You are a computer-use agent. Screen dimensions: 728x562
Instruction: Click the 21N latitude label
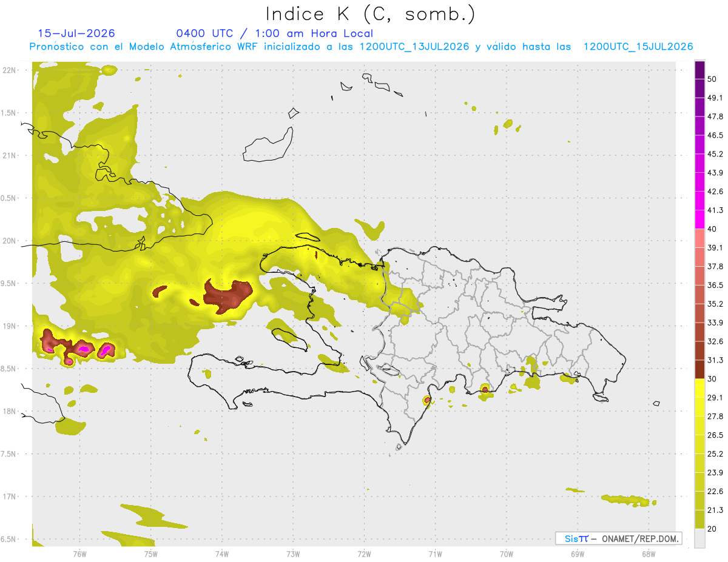[x=10, y=155]
